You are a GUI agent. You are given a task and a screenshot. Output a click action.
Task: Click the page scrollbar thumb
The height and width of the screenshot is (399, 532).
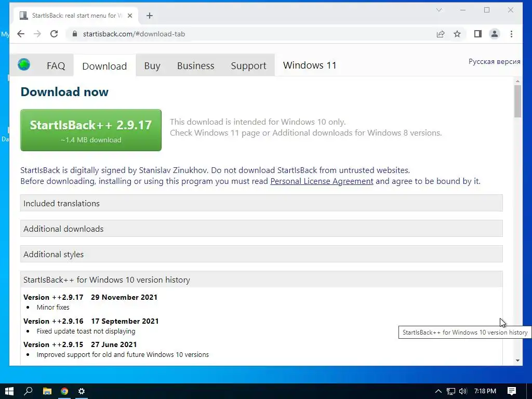(517, 101)
